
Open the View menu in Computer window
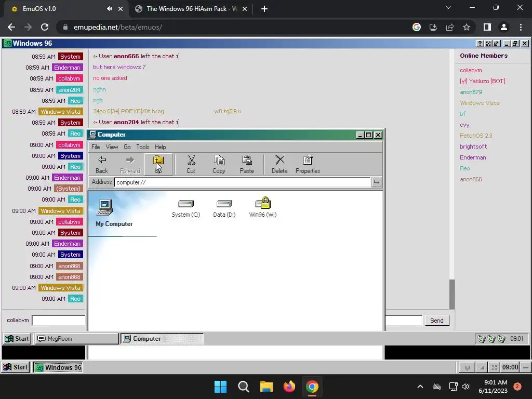click(112, 147)
